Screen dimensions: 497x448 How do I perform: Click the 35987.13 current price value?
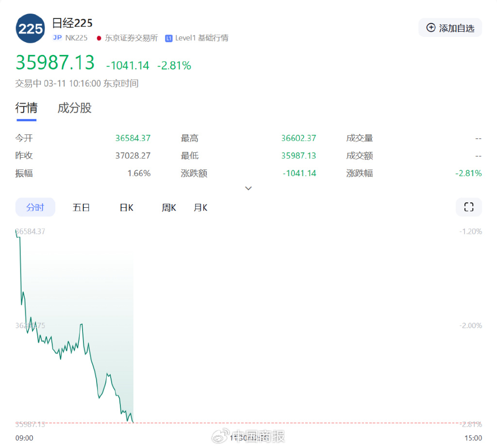tap(55, 64)
